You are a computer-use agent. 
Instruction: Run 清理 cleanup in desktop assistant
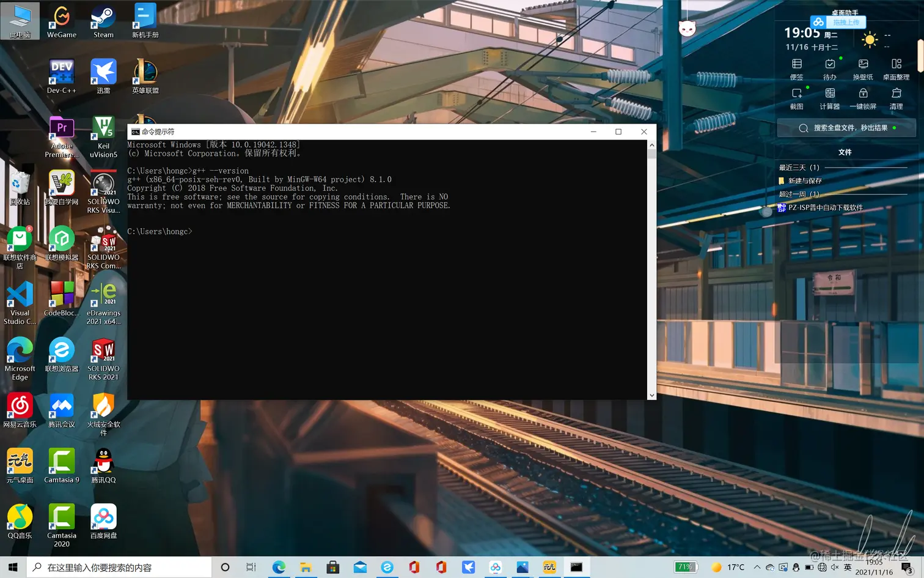tap(896, 98)
